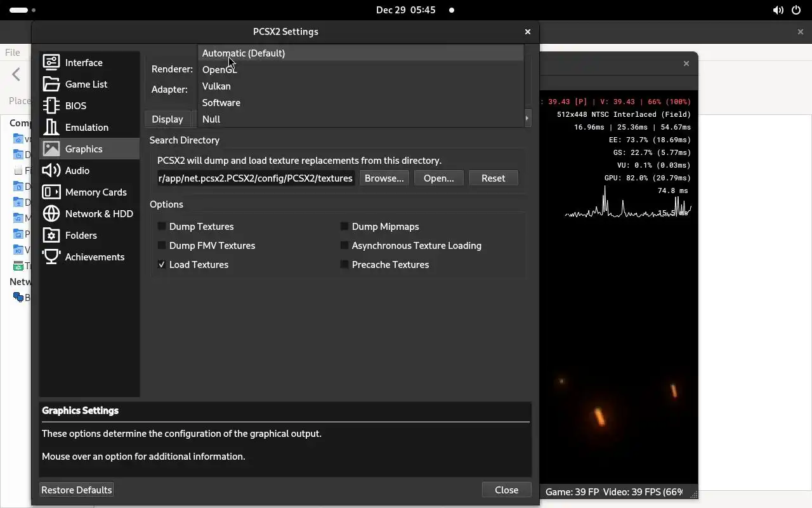
Task: Choose Automatic (Default) renderer option
Action: pos(361,53)
